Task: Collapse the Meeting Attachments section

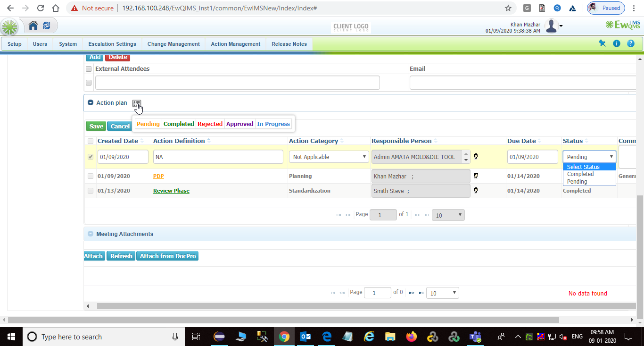Action: pyautogui.click(x=91, y=234)
